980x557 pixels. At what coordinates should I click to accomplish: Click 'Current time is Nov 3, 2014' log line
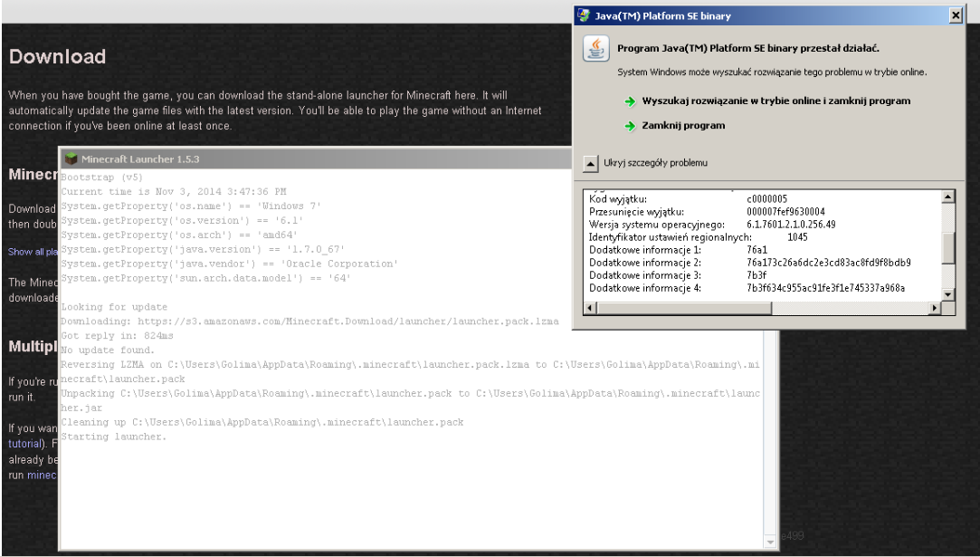click(x=173, y=191)
